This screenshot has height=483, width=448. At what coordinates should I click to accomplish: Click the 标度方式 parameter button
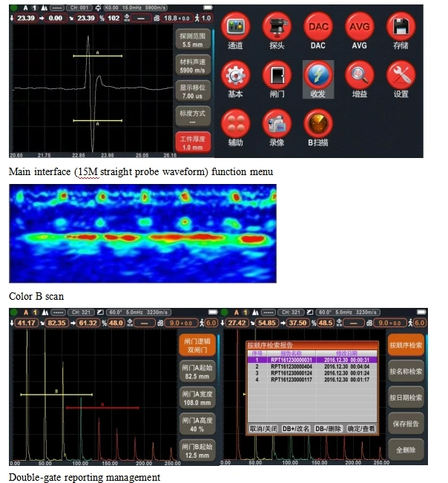coord(193,117)
